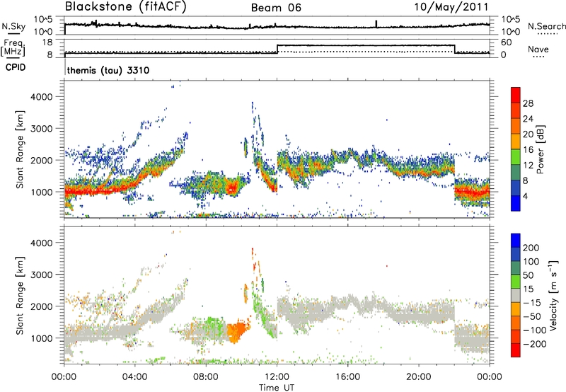Click the power panel 'Slant Range [km]' label
Screen dimensions: 566x392
point(20,149)
